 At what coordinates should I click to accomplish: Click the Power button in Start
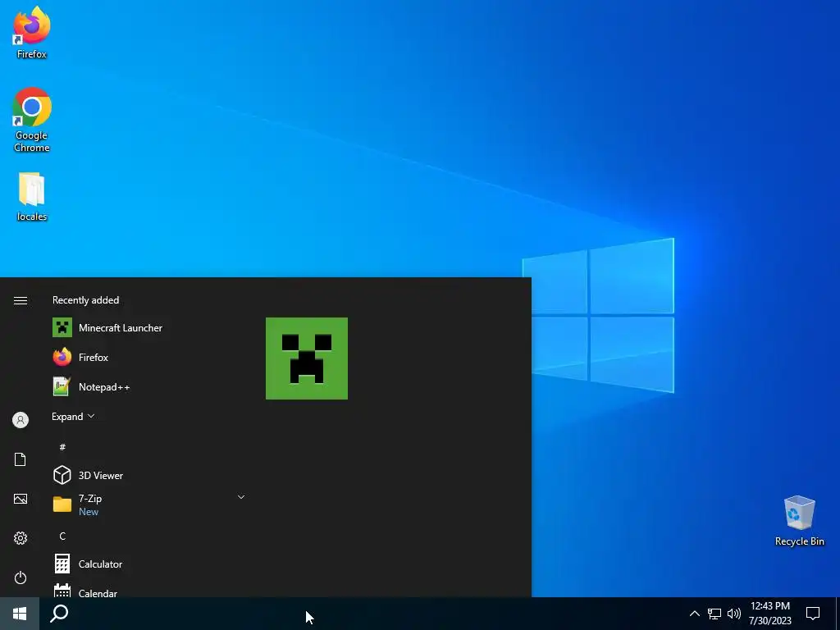[21, 577]
